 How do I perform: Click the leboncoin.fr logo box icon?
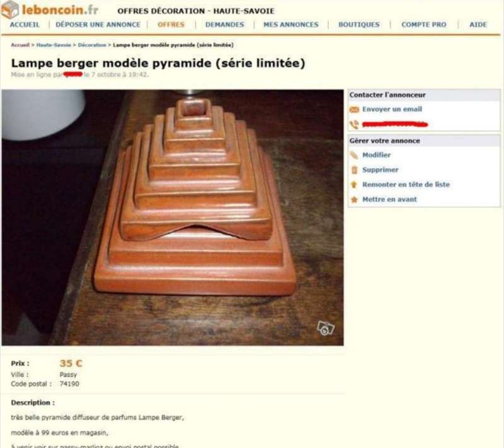click(10, 9)
